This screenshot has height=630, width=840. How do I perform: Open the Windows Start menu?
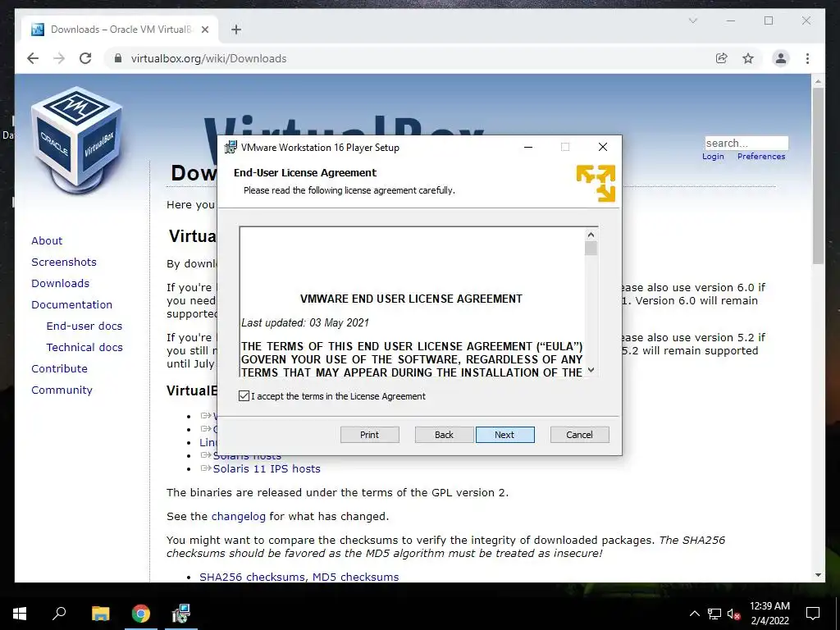point(20,614)
